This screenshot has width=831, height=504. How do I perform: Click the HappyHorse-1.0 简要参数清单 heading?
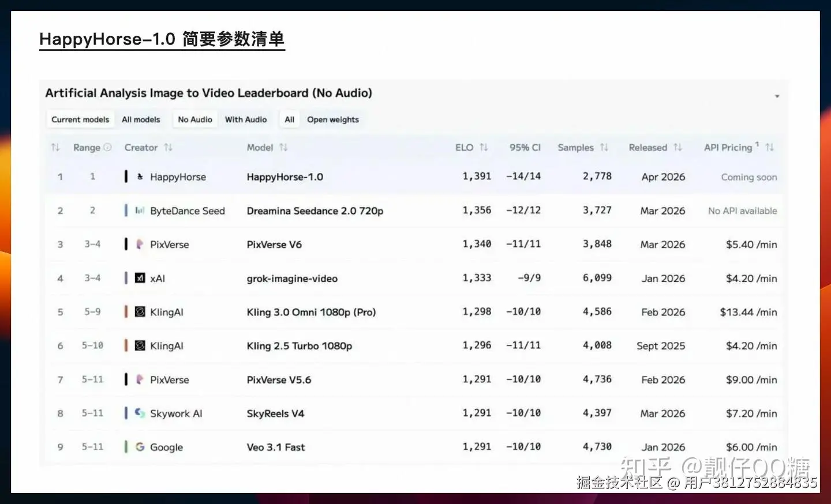(162, 39)
